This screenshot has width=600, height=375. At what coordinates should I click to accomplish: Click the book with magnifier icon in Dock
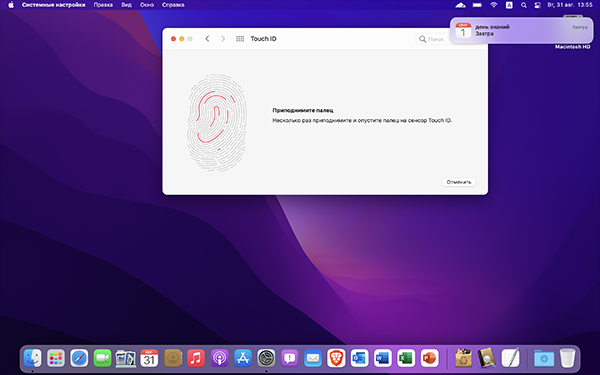point(486,358)
